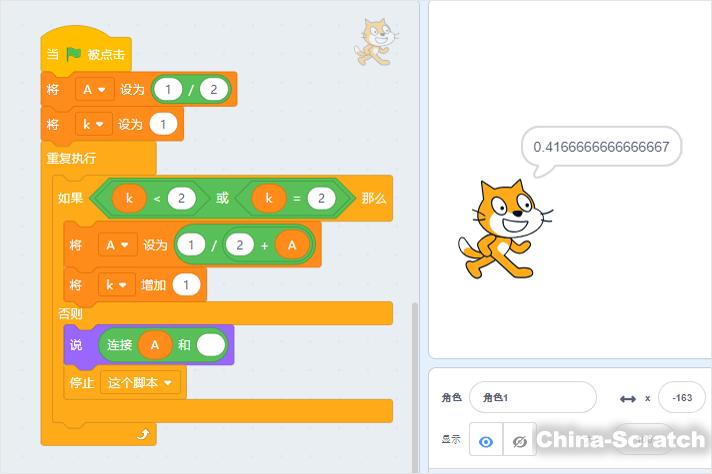712x474 pixels.
Task: Click the empty second field of 连接 block
Action: click(x=211, y=345)
